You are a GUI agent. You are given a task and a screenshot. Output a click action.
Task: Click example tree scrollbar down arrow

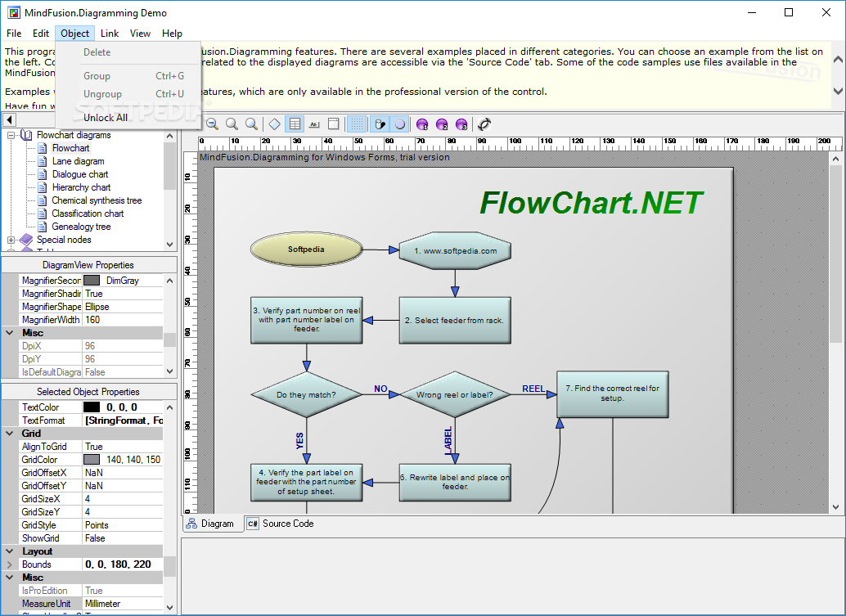click(170, 245)
